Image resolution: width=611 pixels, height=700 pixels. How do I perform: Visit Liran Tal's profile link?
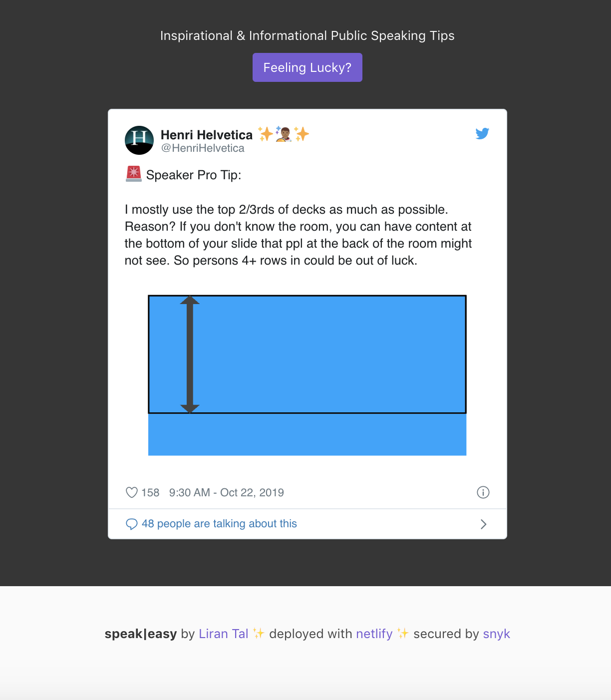coord(224,634)
